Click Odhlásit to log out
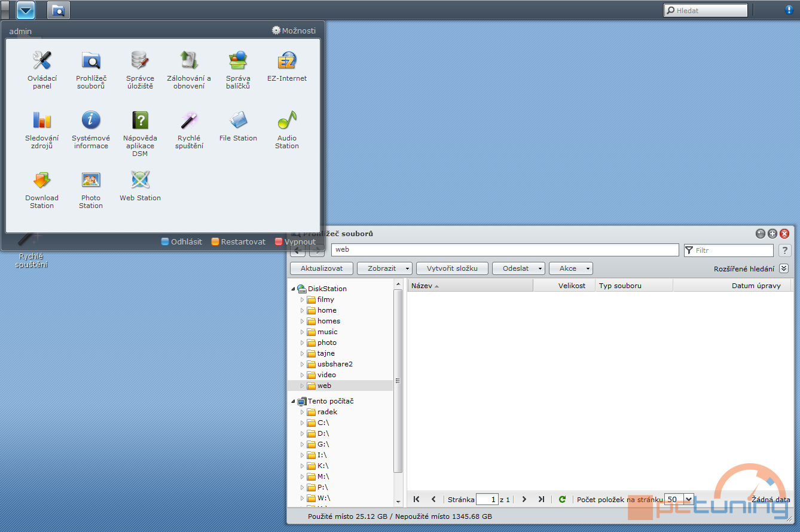 [x=182, y=242]
